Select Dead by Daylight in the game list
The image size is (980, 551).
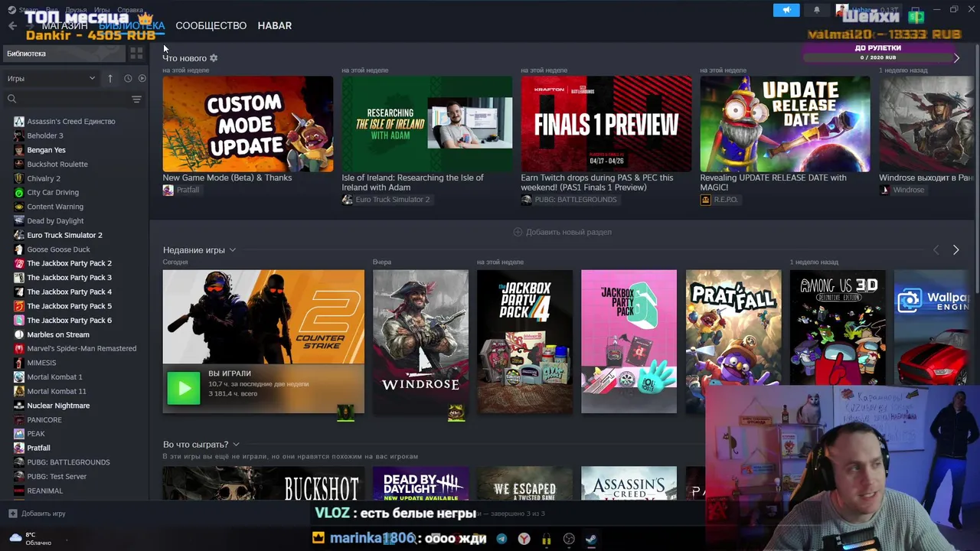pyautogui.click(x=55, y=221)
